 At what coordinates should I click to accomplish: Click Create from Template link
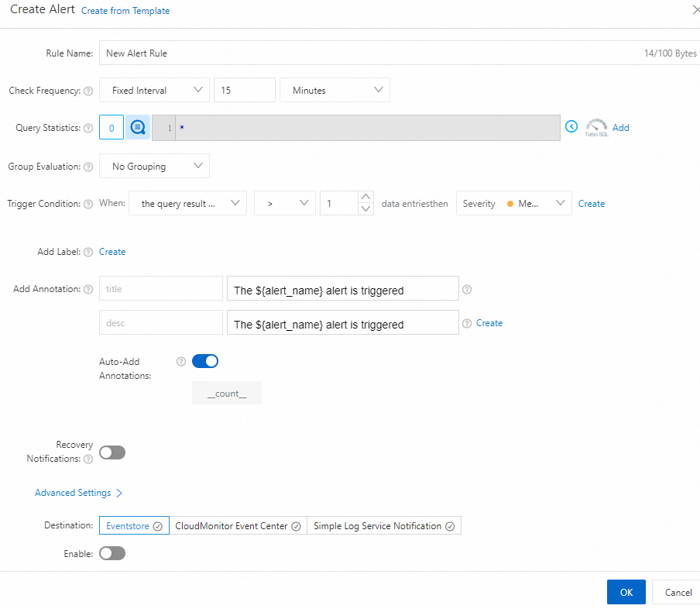click(x=125, y=11)
